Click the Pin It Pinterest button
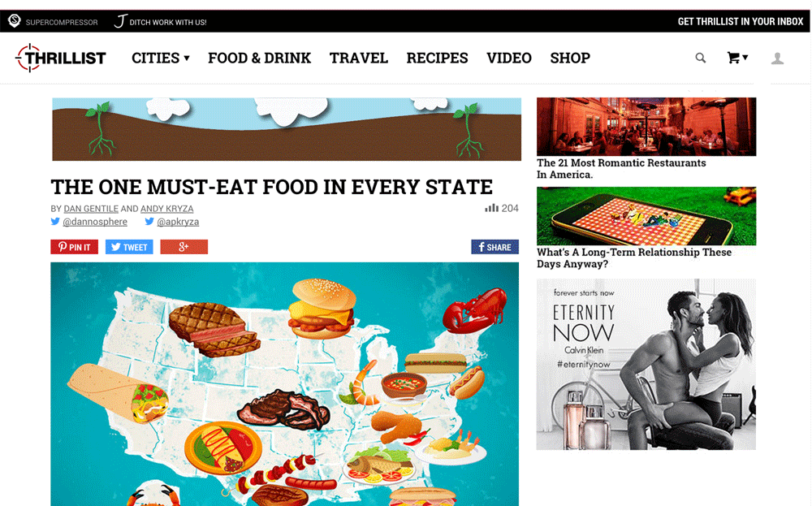812x506 pixels. [x=74, y=247]
